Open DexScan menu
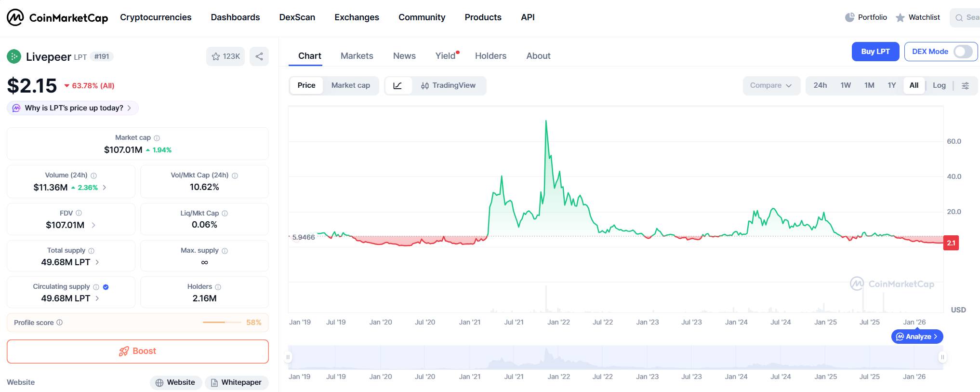This screenshot has height=392, width=980. coord(297,17)
